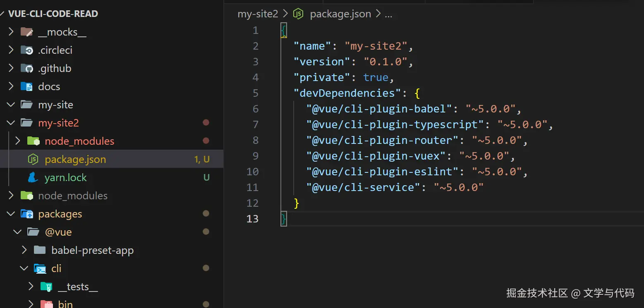Click line number 13 in the gutter
644x308 pixels.
252,219
